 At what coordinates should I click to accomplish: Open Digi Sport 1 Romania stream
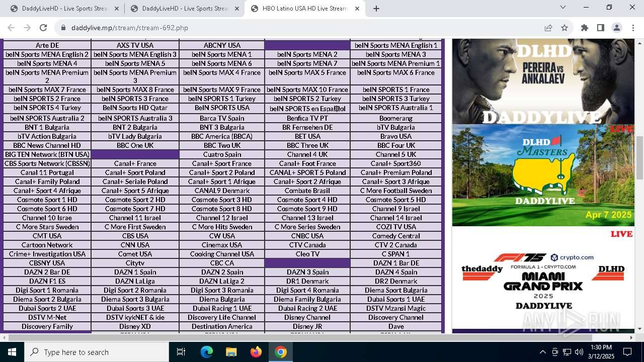(47, 290)
